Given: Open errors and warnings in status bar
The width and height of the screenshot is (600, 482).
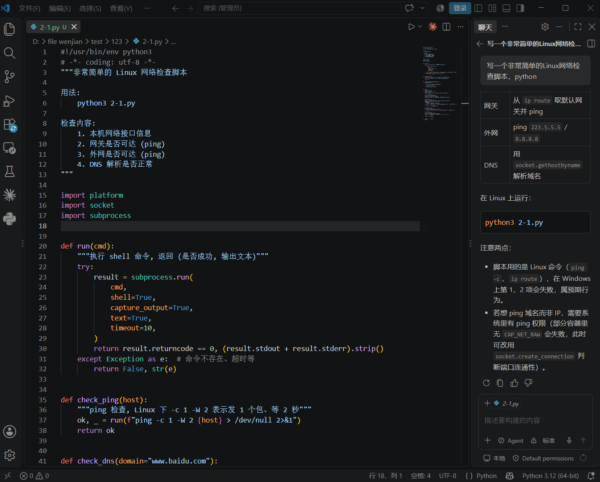Looking at the screenshot, I should point(35,476).
